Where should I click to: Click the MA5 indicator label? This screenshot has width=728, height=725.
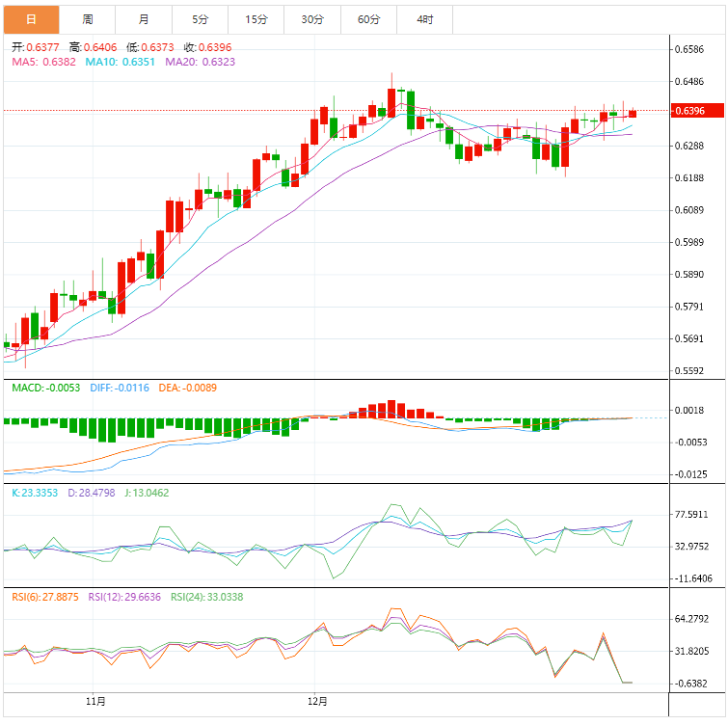coord(43,62)
